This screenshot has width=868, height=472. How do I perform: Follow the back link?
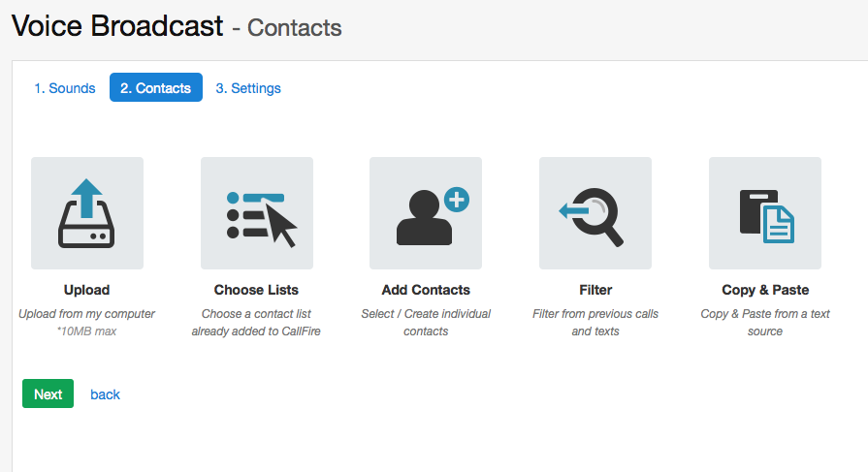pos(105,394)
